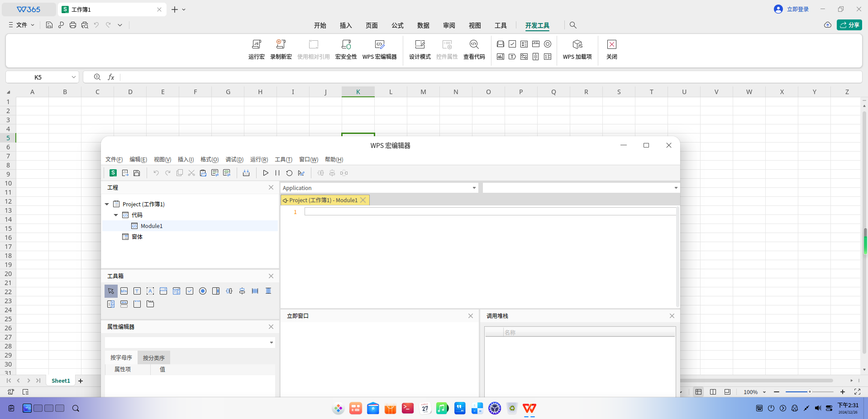Click the 分享 share button
This screenshot has width=868, height=419.
click(849, 25)
